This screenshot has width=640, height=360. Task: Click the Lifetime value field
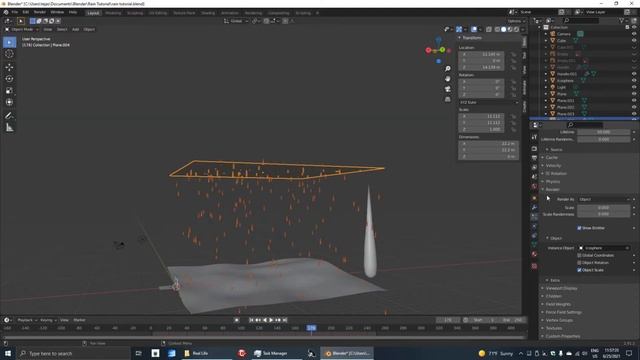click(x=604, y=132)
